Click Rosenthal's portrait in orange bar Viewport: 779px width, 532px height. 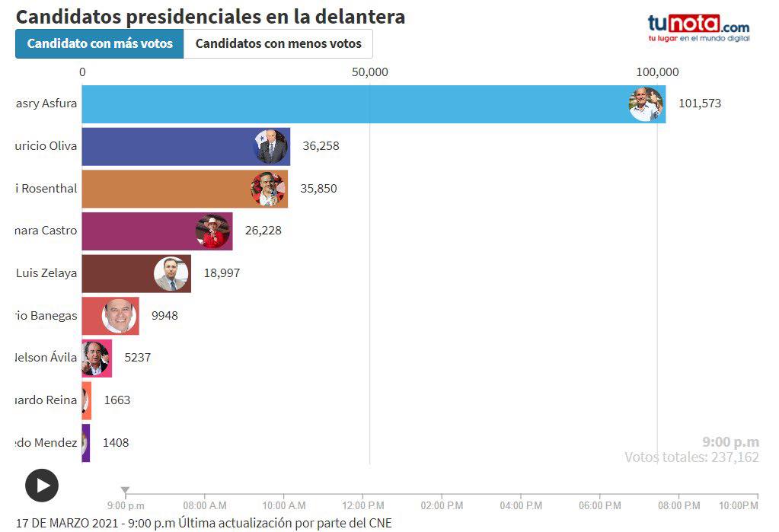click(x=268, y=189)
